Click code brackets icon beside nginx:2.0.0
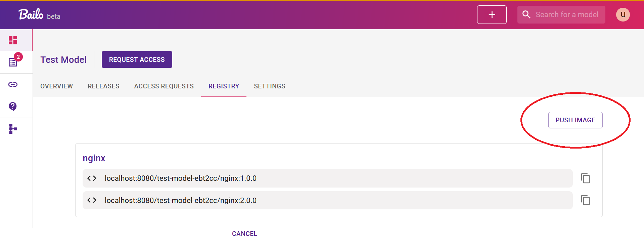 tap(92, 200)
